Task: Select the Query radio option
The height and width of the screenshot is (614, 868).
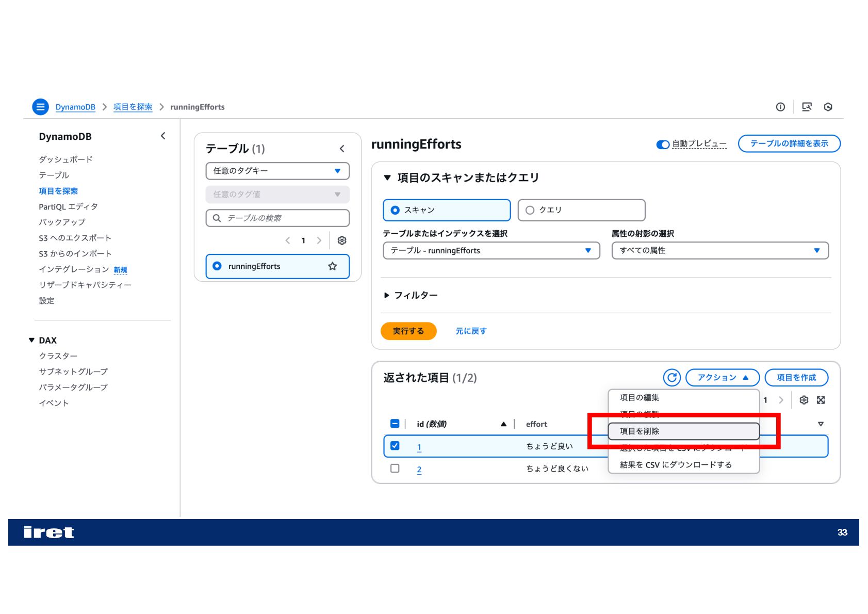Action: coord(530,210)
